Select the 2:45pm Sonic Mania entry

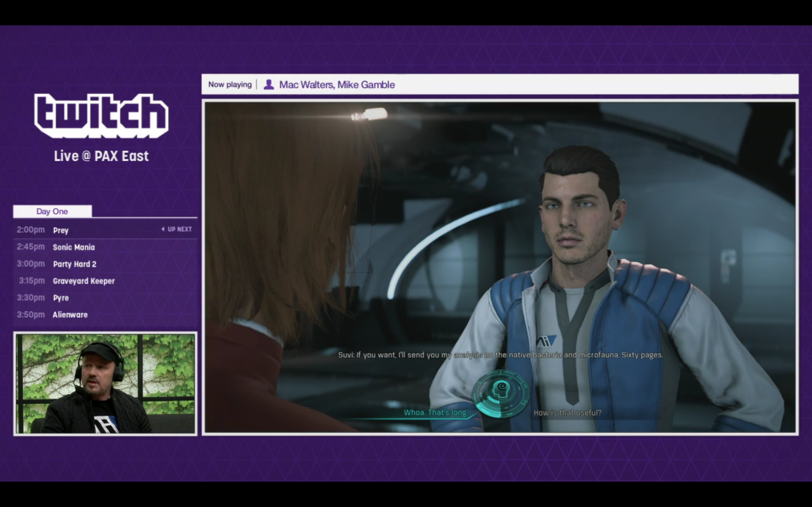click(x=74, y=247)
